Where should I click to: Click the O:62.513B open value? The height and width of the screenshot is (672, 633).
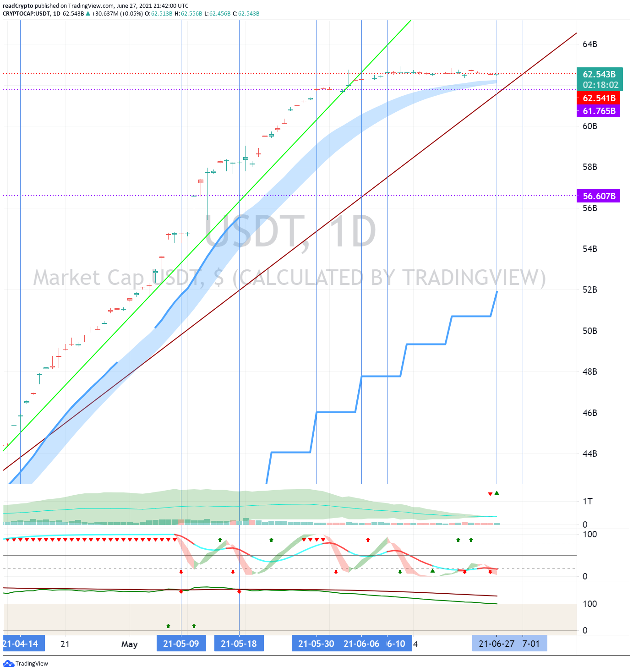pyautogui.click(x=158, y=14)
